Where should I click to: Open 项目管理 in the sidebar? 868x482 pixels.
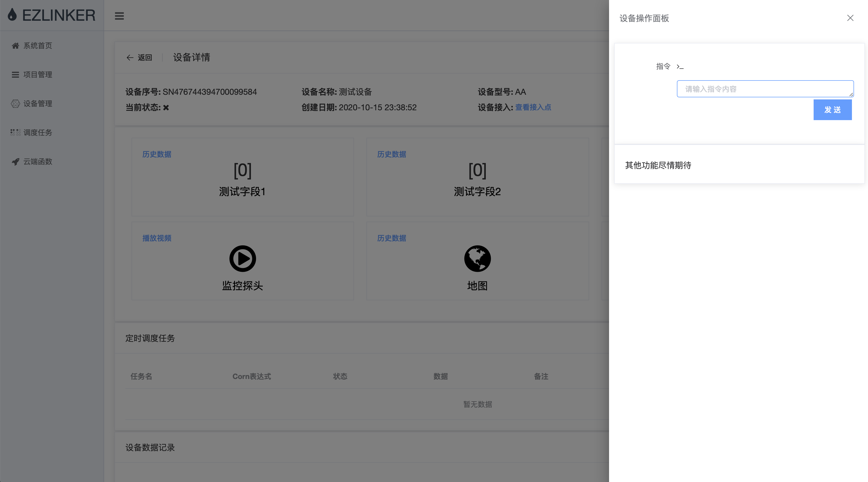tap(38, 75)
